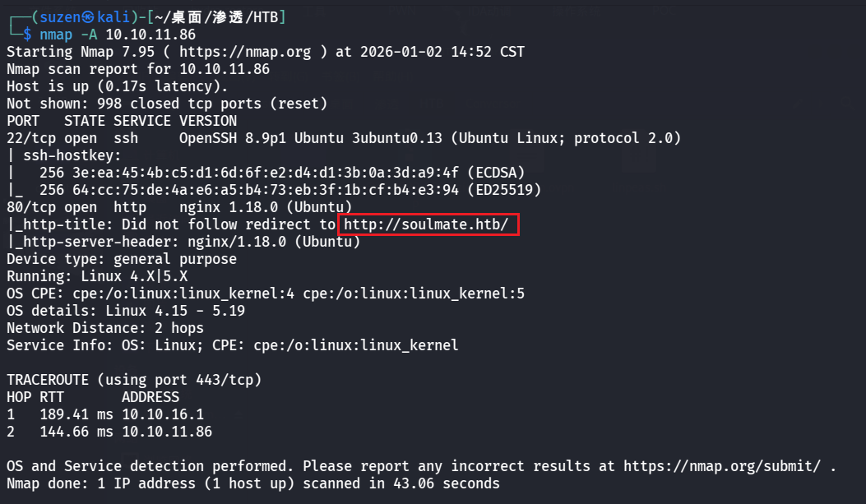This screenshot has height=504, width=866.
Task: Open the highlighted http://soulmate.htb/ URL
Action: coord(428,224)
